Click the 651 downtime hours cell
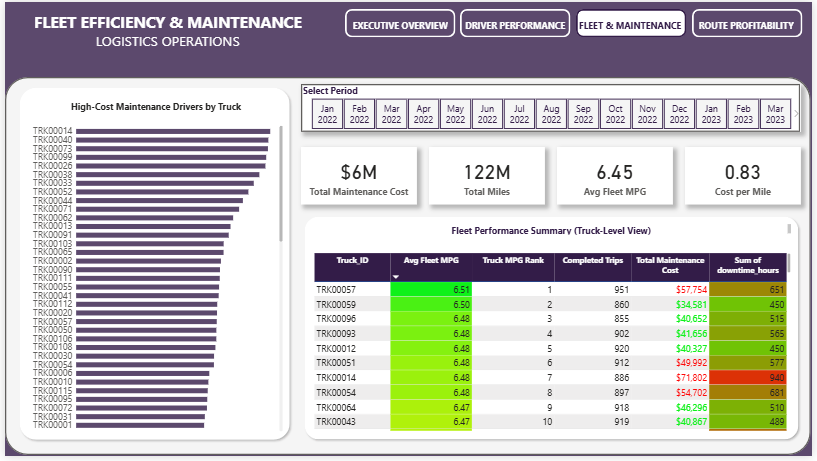The height and width of the screenshot is (461, 817). tap(748, 290)
